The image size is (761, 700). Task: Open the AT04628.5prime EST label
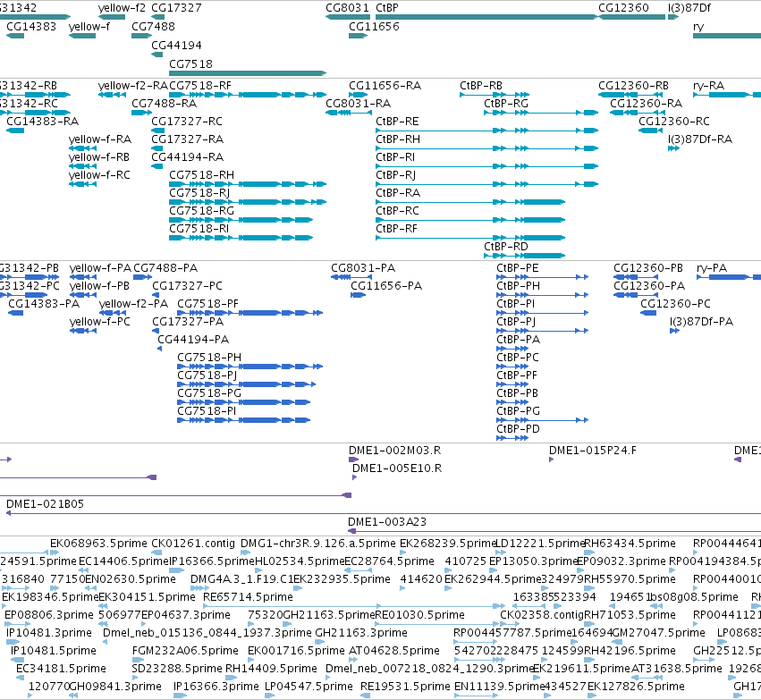coord(394,651)
